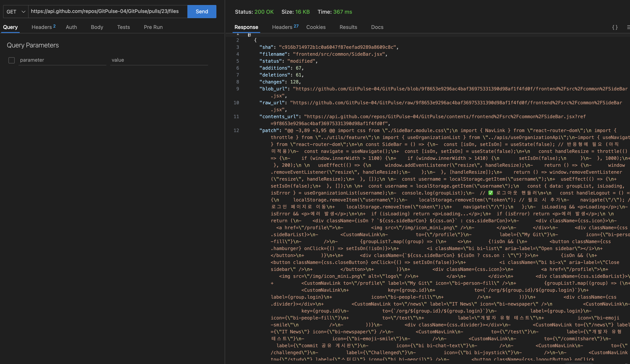
Task: Click the "filename" SideBar.jsx line
Action: pos(323,54)
